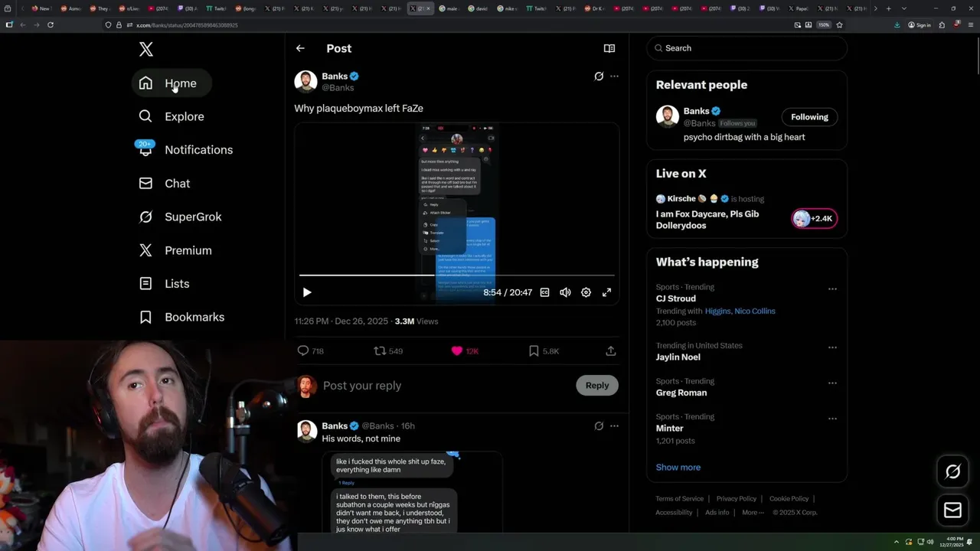The width and height of the screenshot is (980, 551).
Task: Open the floating messages envelope button
Action: (952, 510)
